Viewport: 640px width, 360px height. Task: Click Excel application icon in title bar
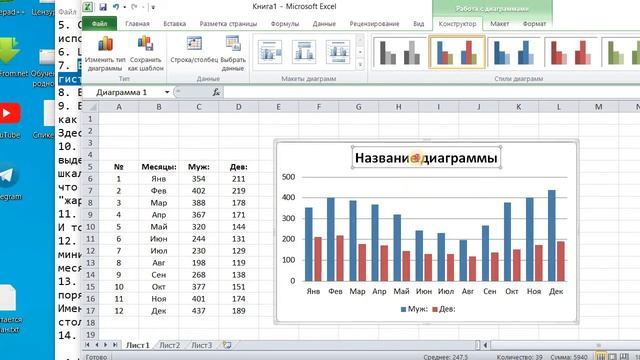click(88, 7)
